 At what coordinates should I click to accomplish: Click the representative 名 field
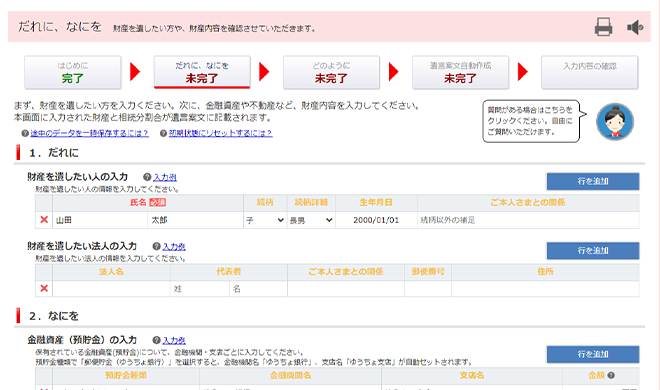coord(258,289)
